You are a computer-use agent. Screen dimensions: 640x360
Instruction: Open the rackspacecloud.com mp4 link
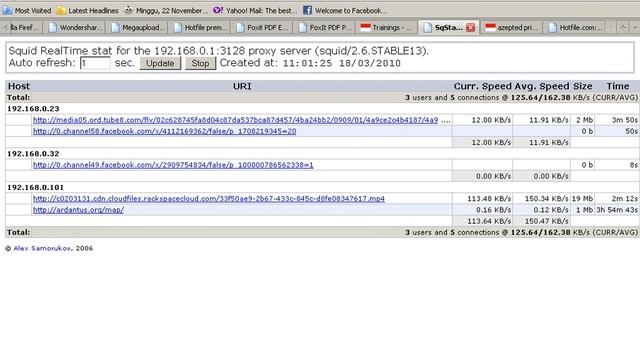209,198
